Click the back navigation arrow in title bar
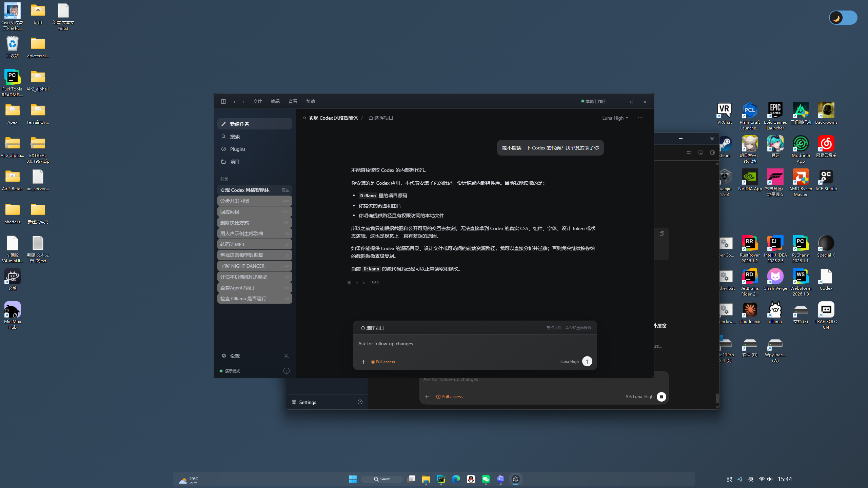This screenshot has width=868, height=488. point(234,102)
